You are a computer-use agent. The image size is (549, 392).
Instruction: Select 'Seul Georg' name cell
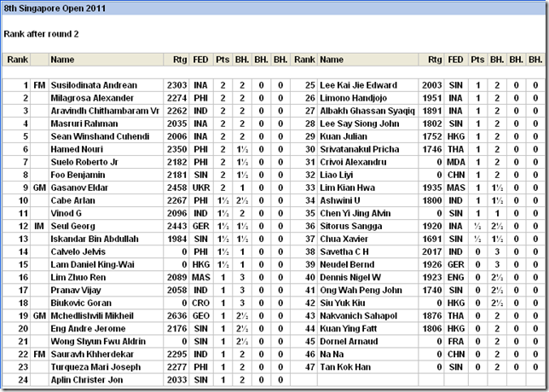tap(72, 226)
